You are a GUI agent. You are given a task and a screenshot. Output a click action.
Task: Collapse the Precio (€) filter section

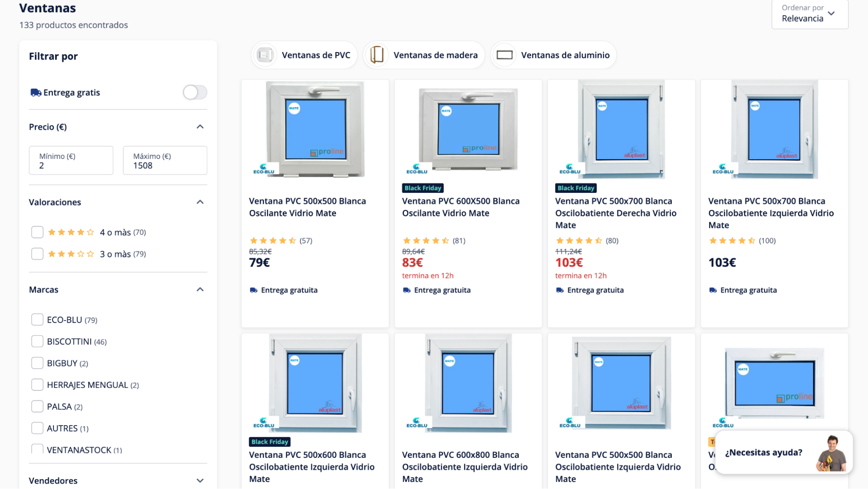pos(200,127)
